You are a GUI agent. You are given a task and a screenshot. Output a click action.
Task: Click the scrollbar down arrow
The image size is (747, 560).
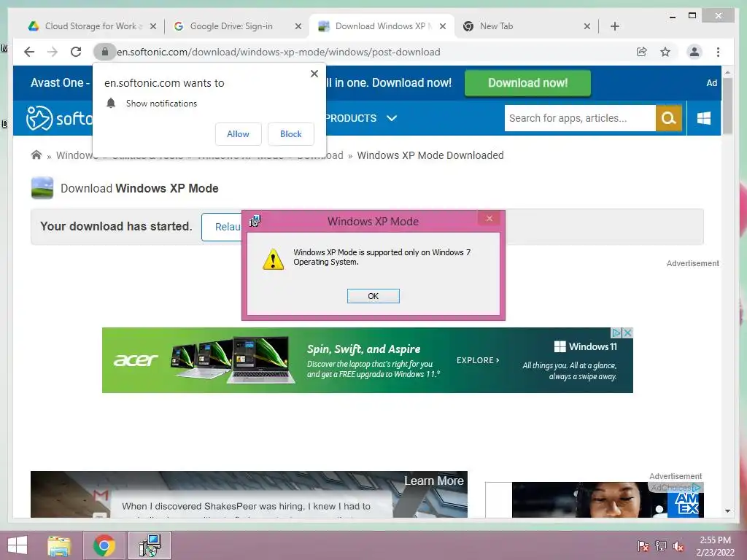pos(727,511)
